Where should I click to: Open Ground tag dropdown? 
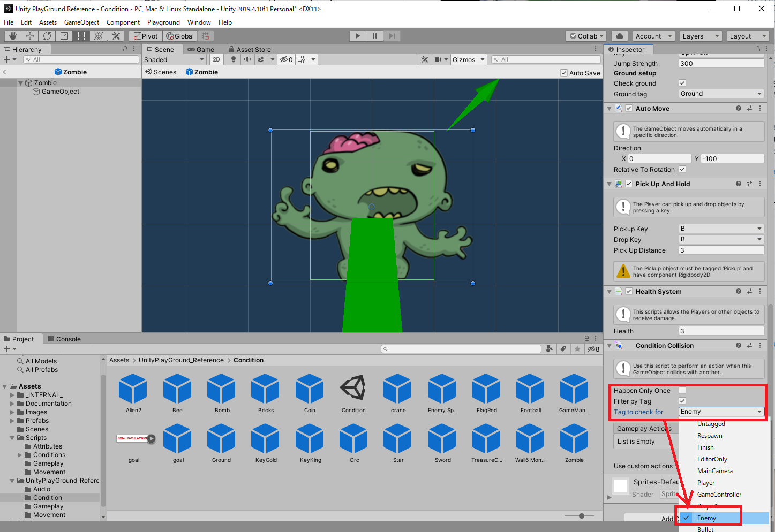(x=721, y=94)
